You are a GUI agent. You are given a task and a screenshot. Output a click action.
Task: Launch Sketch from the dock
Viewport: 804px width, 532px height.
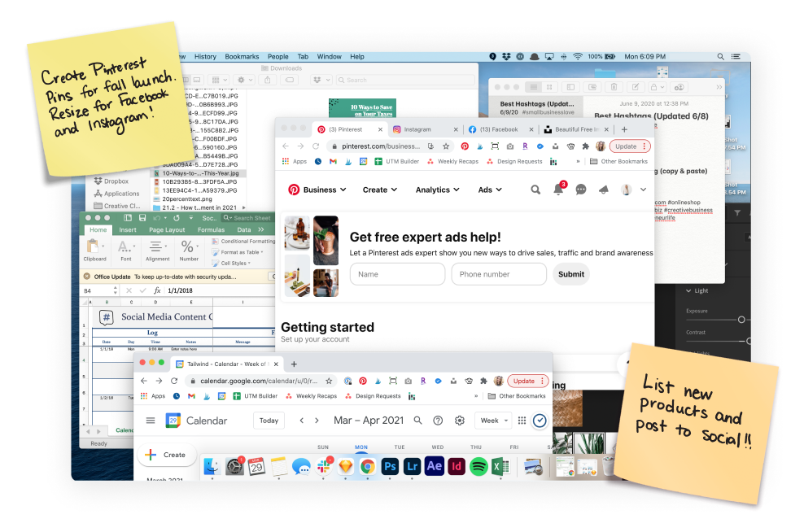[346, 466]
